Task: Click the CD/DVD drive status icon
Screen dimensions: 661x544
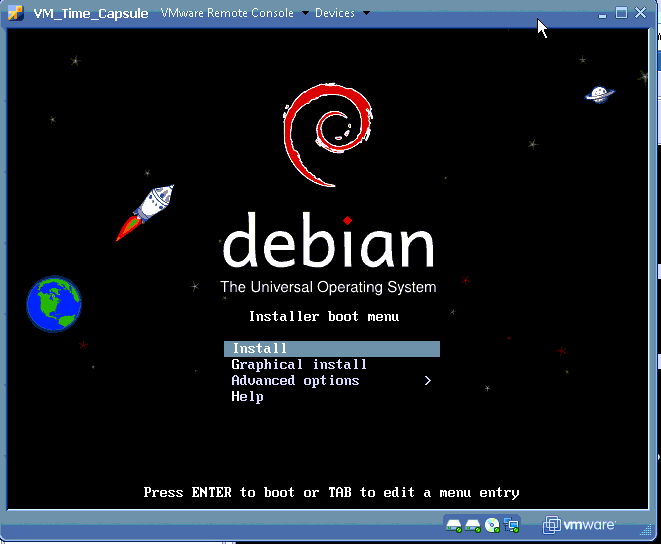Action: point(492,525)
